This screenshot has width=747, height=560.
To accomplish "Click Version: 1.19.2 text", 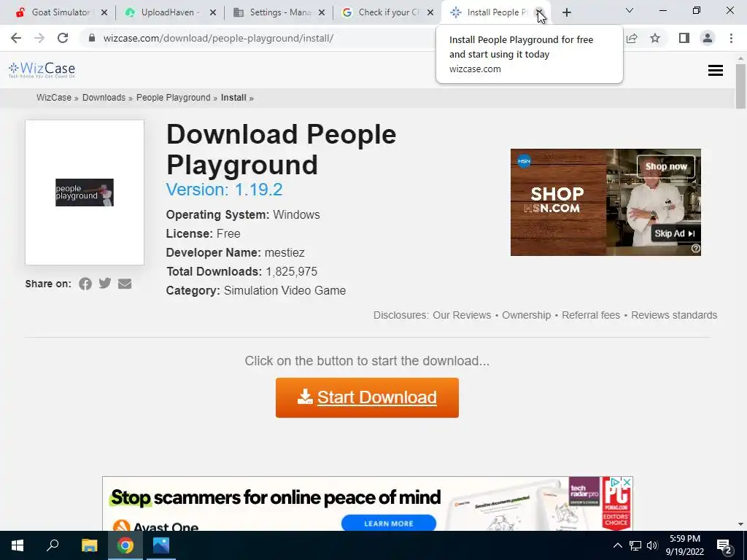I will coord(224,190).
